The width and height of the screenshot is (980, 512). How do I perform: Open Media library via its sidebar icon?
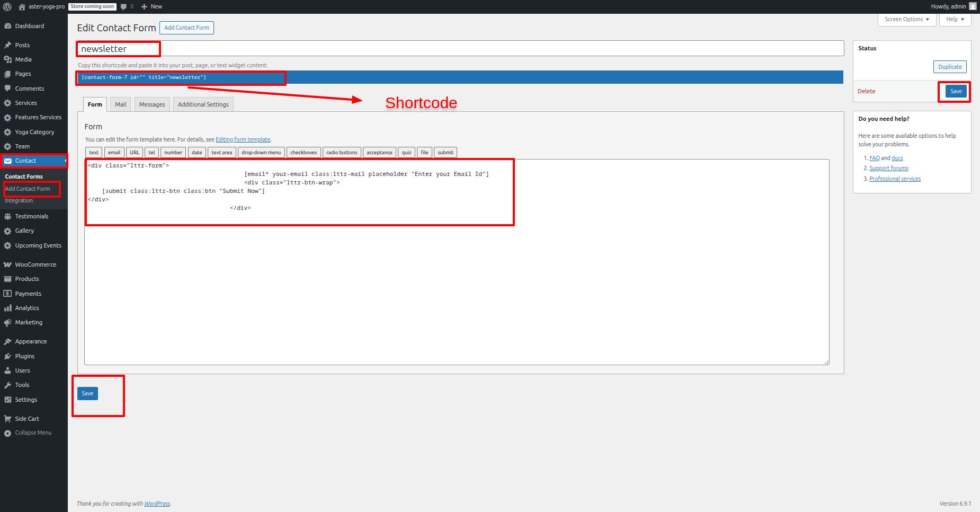pos(7,59)
